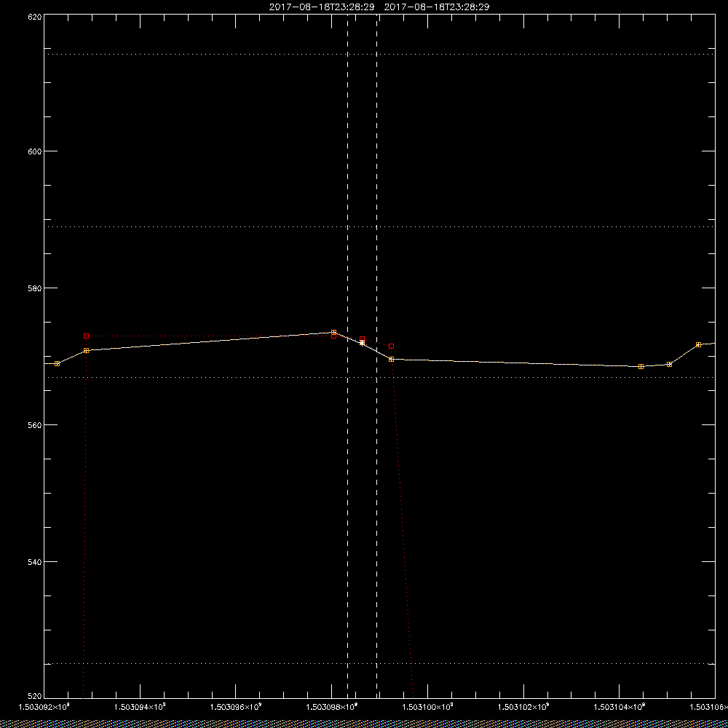The height and width of the screenshot is (728, 728).
Task: Pick the red square directly above the white star
Action: [x=362, y=339]
